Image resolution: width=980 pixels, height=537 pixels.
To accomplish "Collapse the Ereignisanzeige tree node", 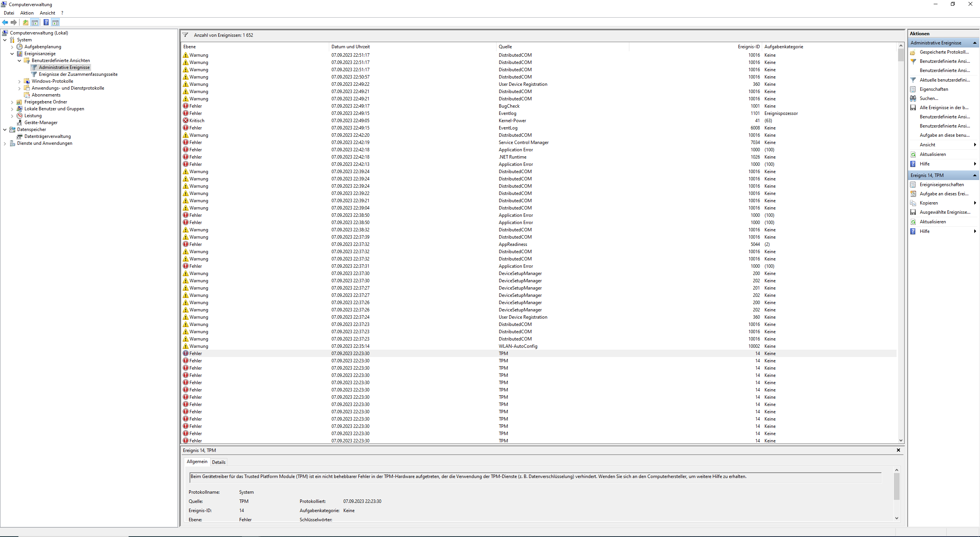I will coord(12,54).
